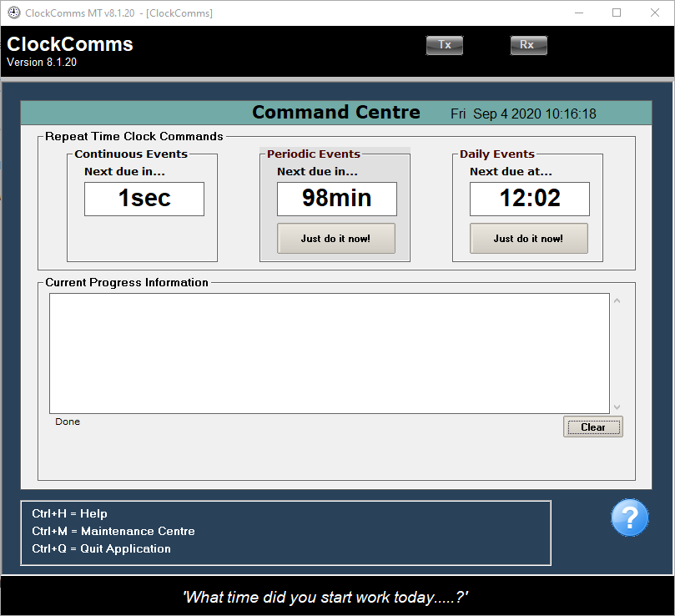Click the Command Centre header bar
Screen dimensions: 675x616
(336, 112)
